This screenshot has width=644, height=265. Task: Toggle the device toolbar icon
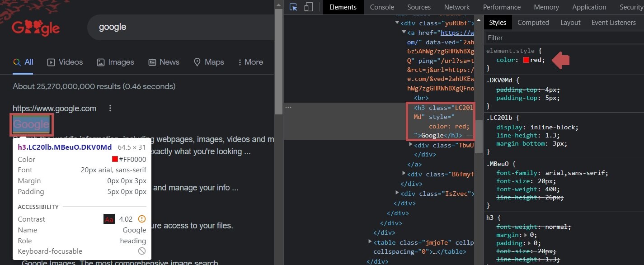pyautogui.click(x=308, y=7)
